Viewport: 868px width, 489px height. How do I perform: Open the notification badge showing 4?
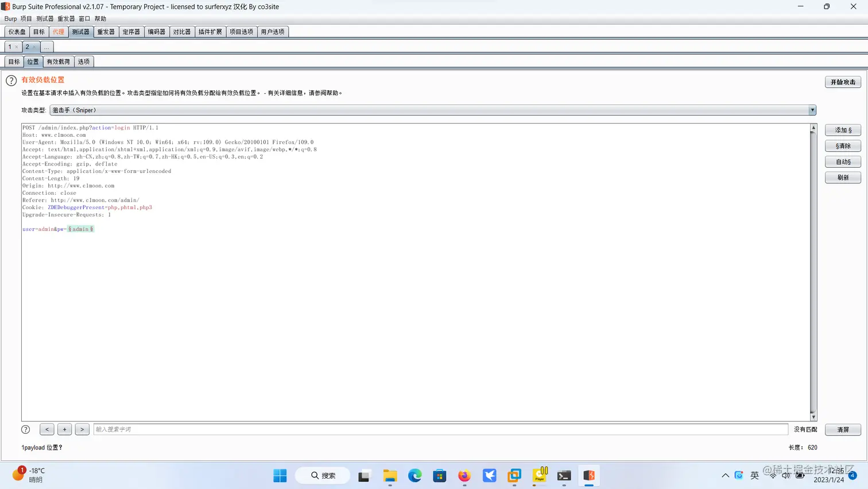[x=852, y=475]
